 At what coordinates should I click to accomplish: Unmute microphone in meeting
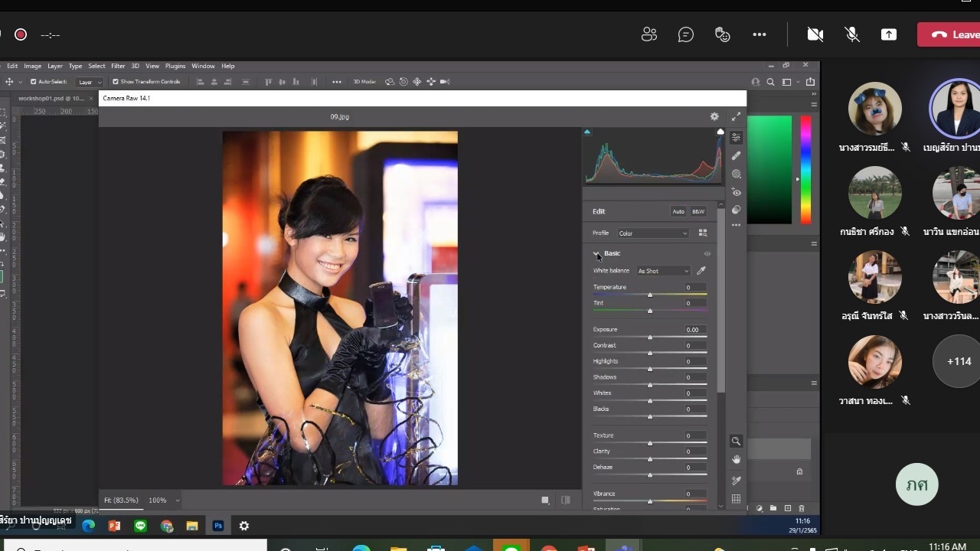tap(851, 34)
